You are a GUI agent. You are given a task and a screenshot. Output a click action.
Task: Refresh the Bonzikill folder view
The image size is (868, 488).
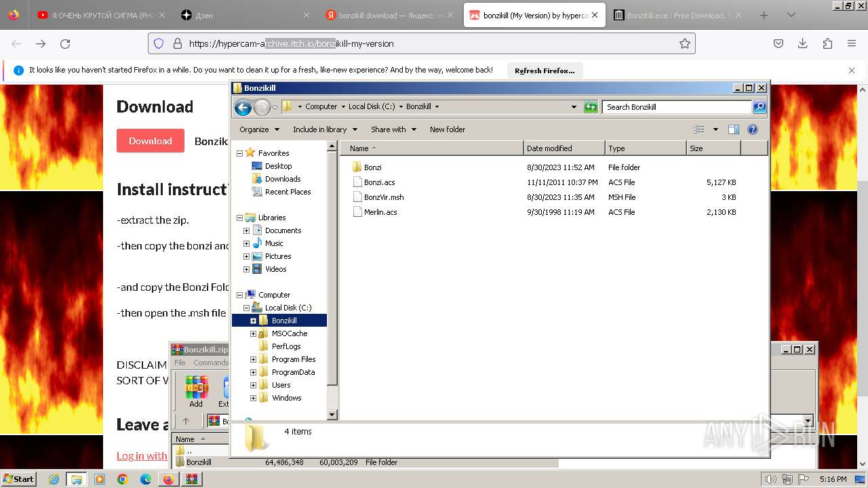point(591,107)
